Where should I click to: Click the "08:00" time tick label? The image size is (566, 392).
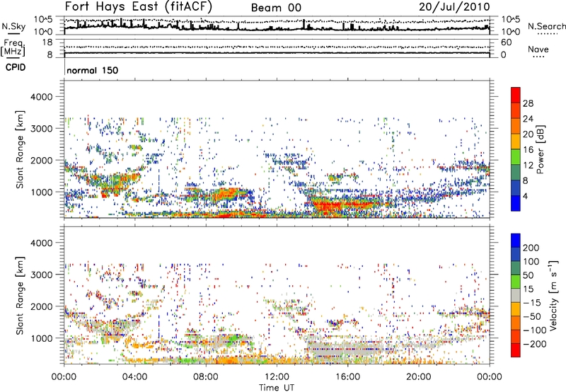[x=205, y=377]
